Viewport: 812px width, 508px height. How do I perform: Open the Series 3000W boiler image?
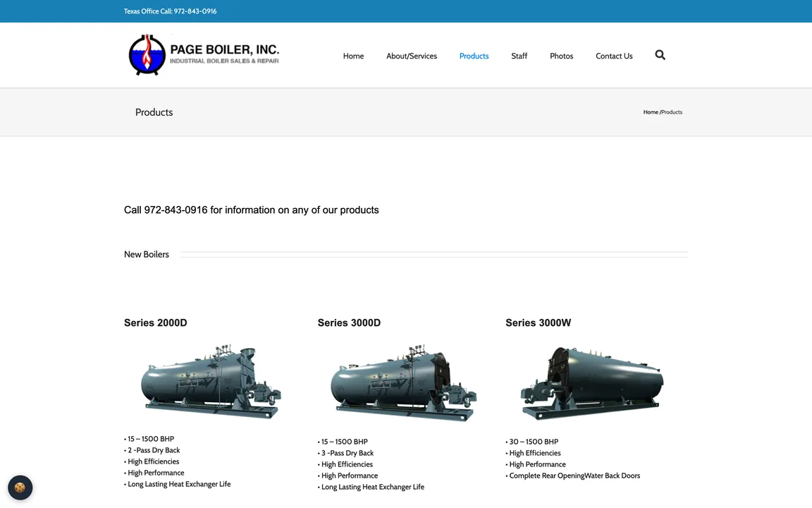click(592, 382)
